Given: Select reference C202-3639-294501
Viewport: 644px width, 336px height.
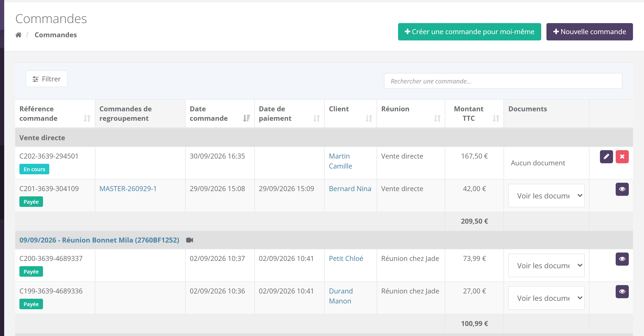Looking at the screenshot, I should (49, 156).
